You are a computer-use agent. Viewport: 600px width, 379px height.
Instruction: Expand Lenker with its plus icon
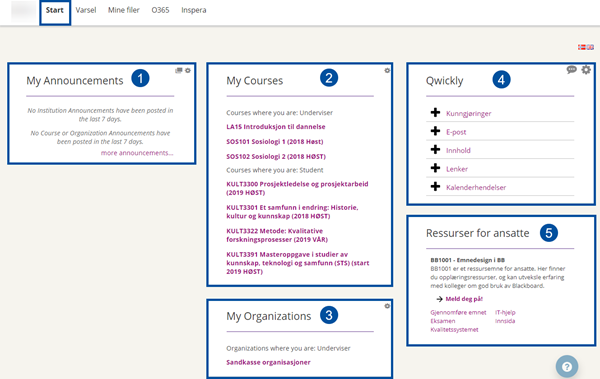coord(435,168)
